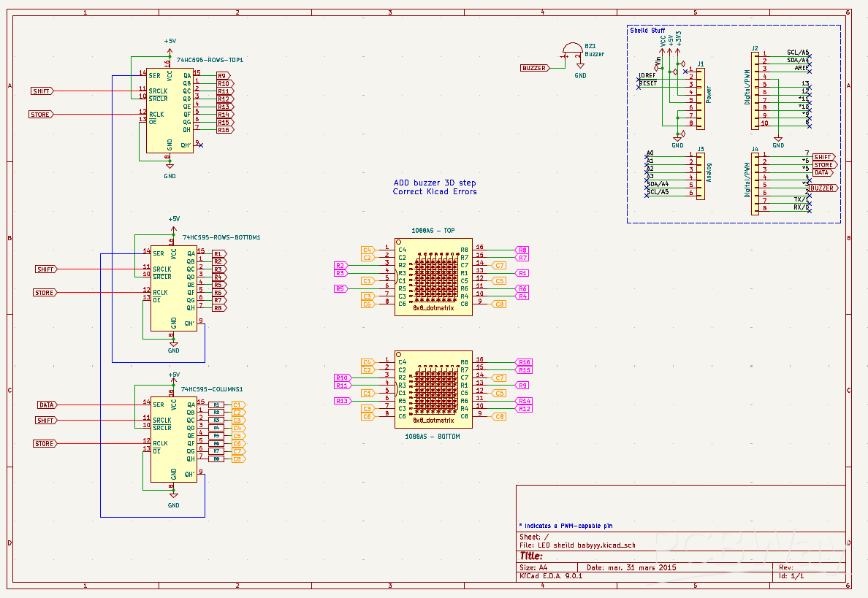Click the "ADD buzzer 3D step" text note
Screen dimensions: 868x598
(x=434, y=183)
